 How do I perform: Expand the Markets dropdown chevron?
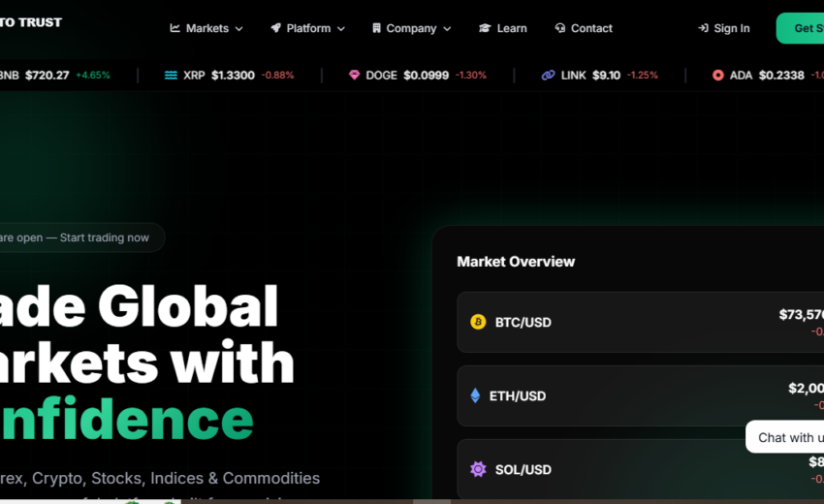coord(239,29)
